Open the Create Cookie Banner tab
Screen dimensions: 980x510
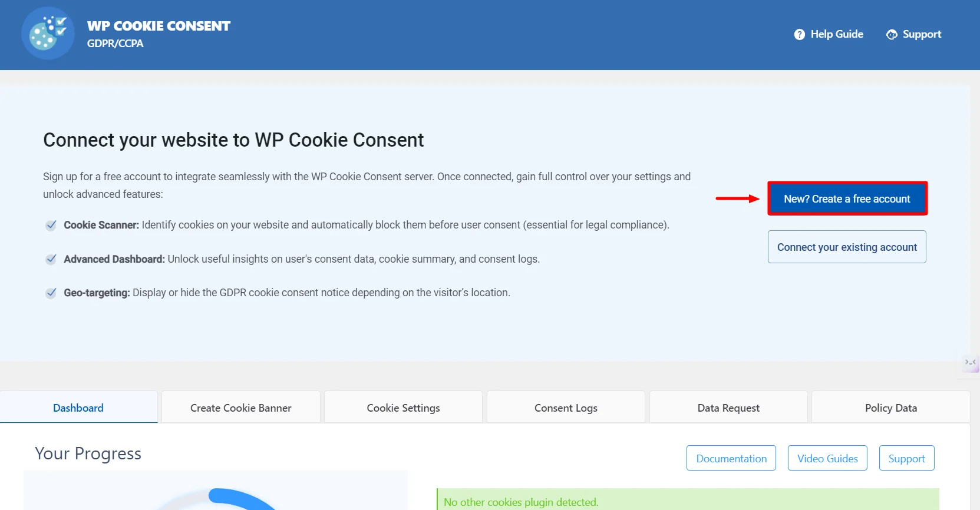(241, 408)
